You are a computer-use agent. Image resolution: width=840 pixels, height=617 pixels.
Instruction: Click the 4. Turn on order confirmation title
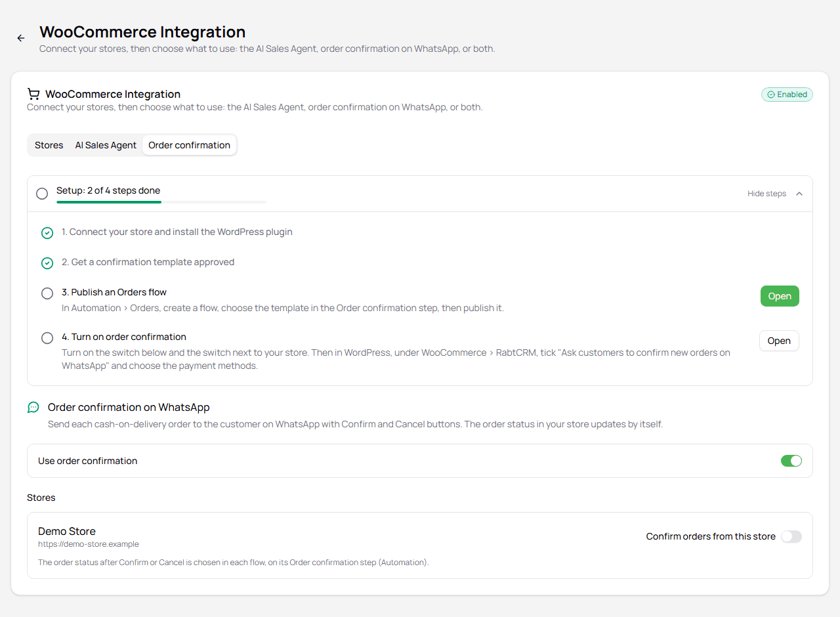point(124,337)
